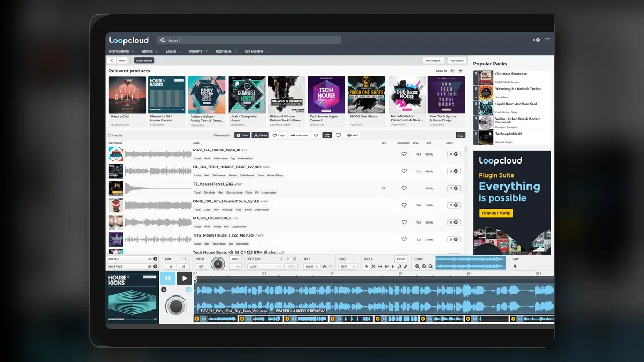
Task: Show previous relevant products arrow
Action: 452,71
